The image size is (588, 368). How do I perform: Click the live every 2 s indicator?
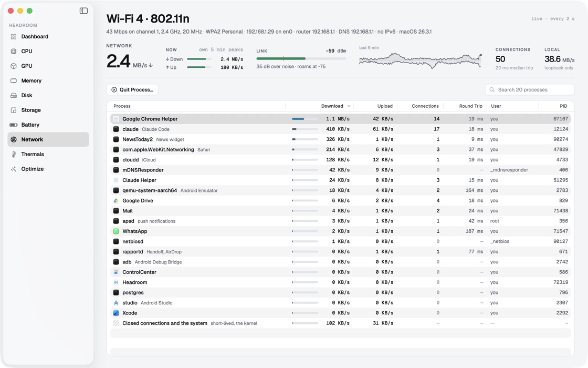[553, 19]
